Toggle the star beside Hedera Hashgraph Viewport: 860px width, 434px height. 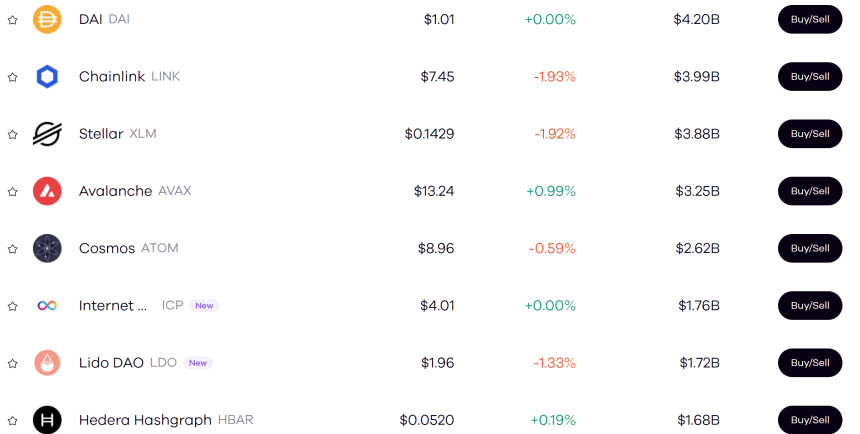(x=13, y=420)
